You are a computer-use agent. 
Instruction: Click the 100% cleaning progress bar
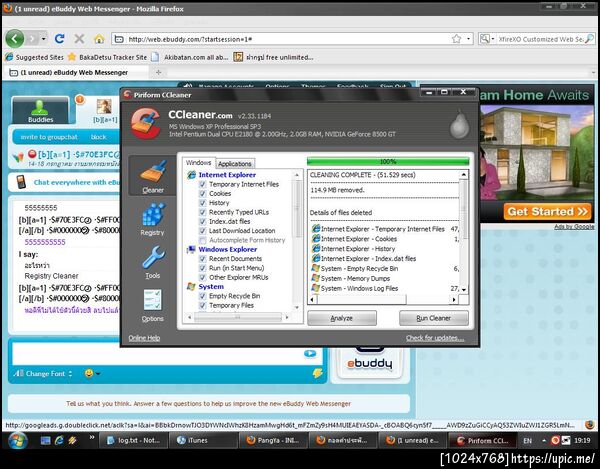click(388, 161)
